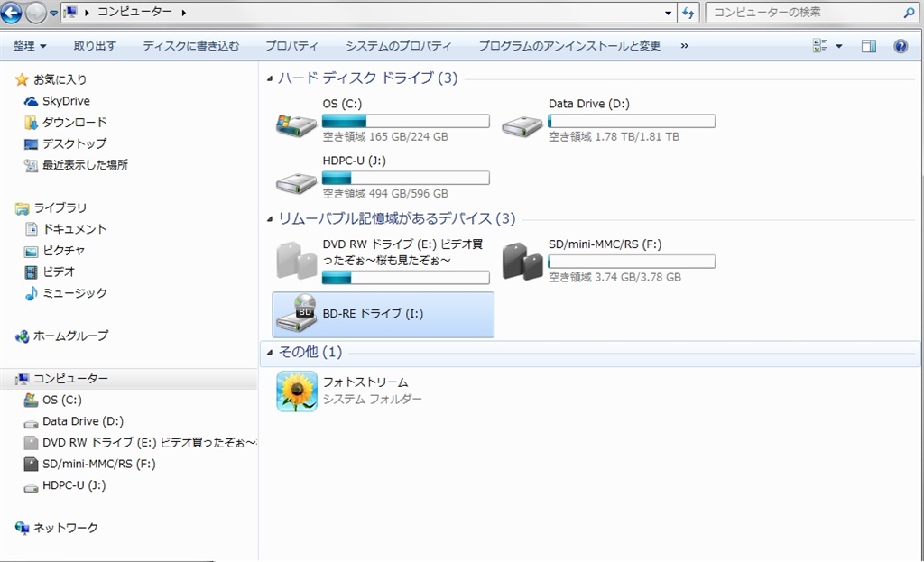The height and width of the screenshot is (562, 924).
Task: Click the HDPC-U (J:) capacity bar
Action: click(405, 178)
